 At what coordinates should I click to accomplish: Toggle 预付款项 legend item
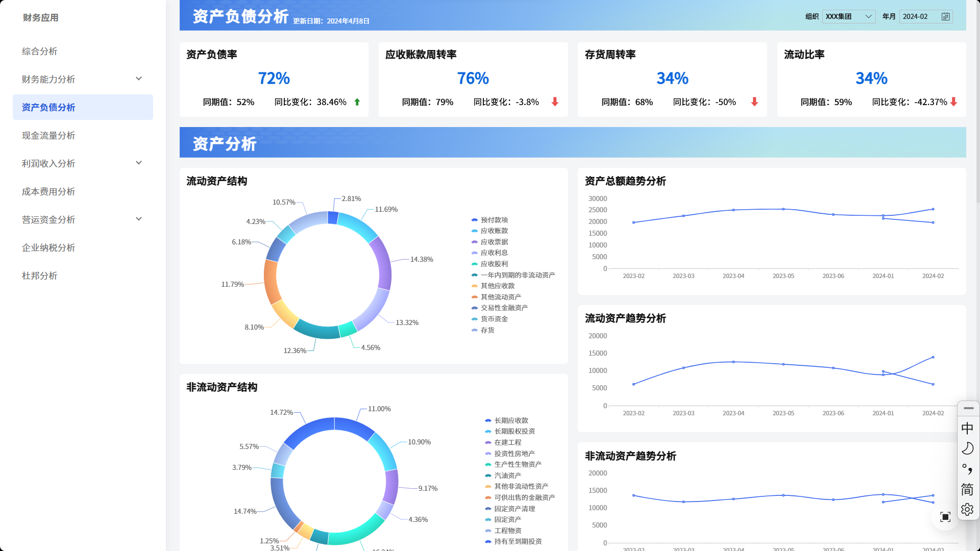494,220
